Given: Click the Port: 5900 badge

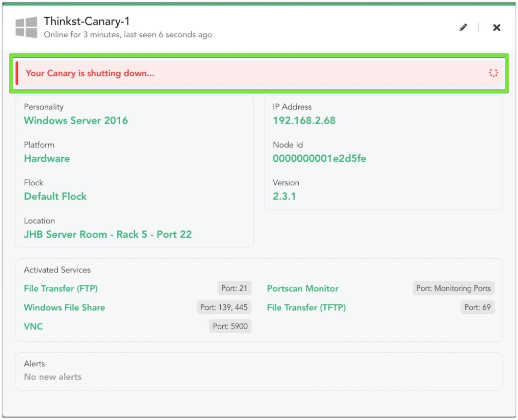Looking at the screenshot, I should [x=230, y=327].
